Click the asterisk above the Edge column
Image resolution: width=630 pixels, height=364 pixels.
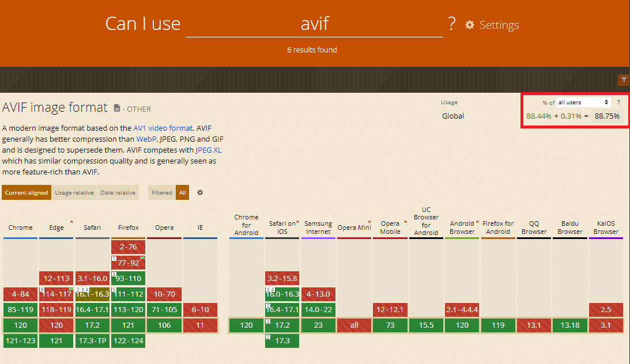[x=71, y=220]
